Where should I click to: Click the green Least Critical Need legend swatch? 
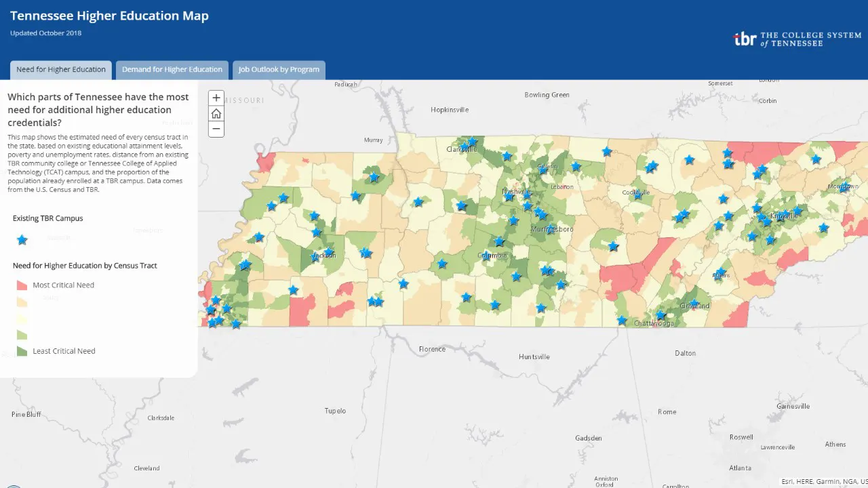coord(20,351)
